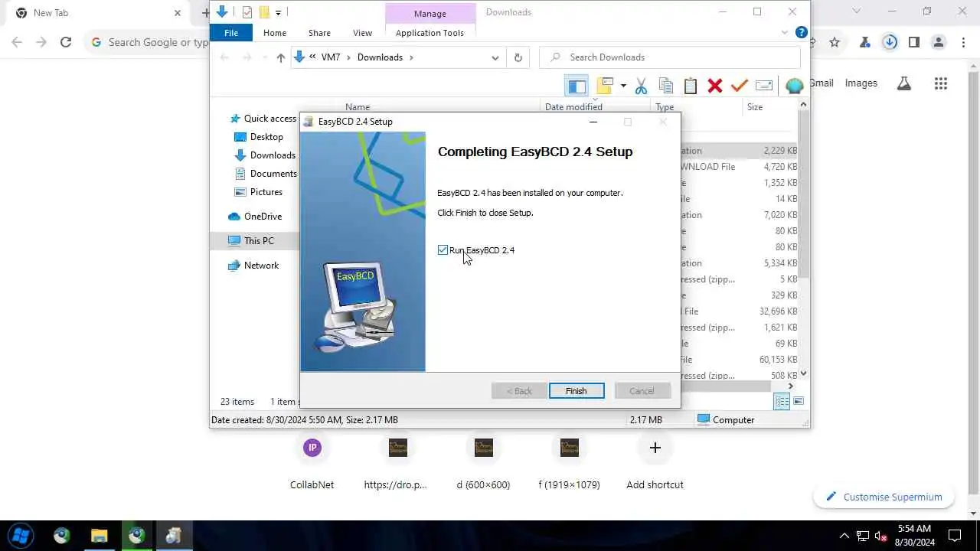Click the 32,696 KB size cell
The image size is (980, 551).
[x=778, y=311]
